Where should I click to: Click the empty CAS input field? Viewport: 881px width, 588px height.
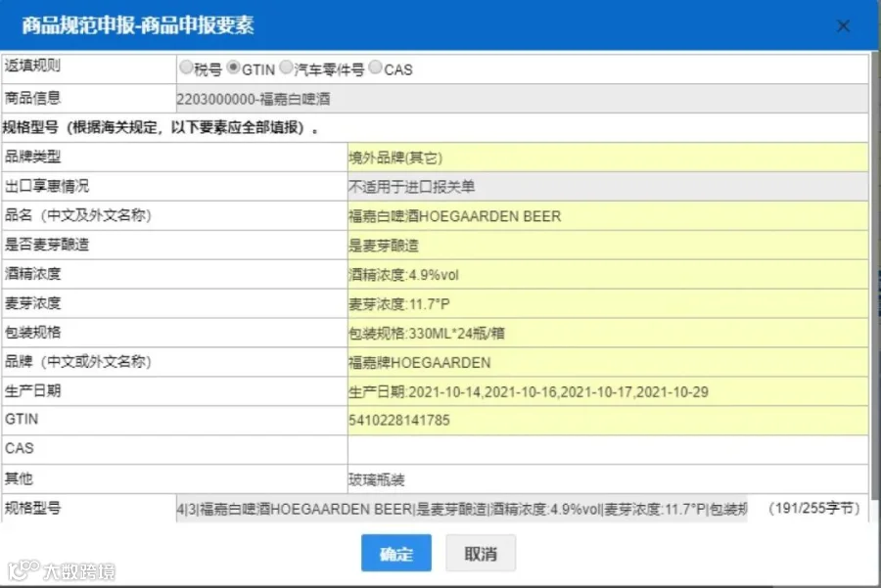[x=608, y=449]
